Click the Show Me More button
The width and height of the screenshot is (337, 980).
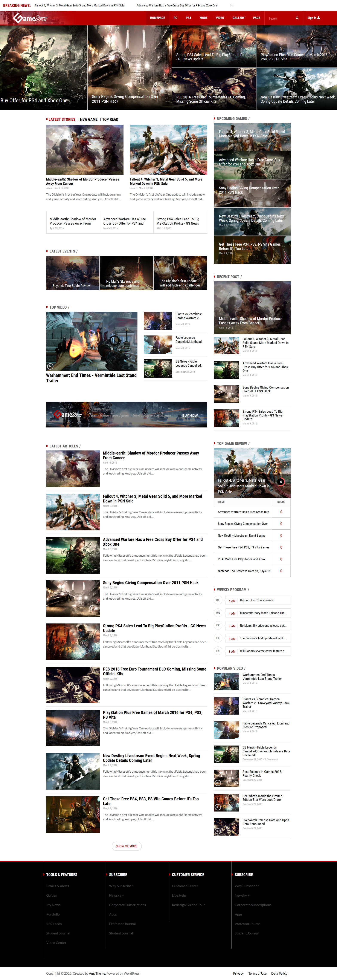pos(127,847)
